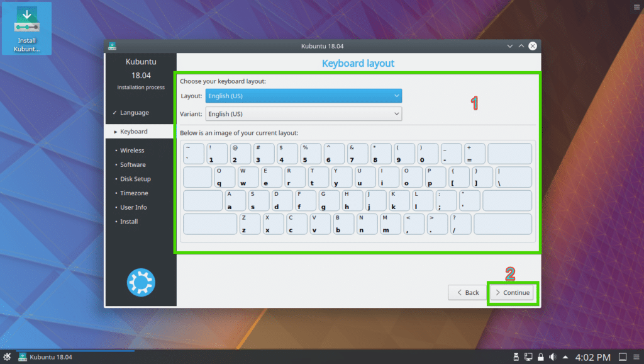Click the Continue button
Screen dimensions: 644x364
pos(513,292)
